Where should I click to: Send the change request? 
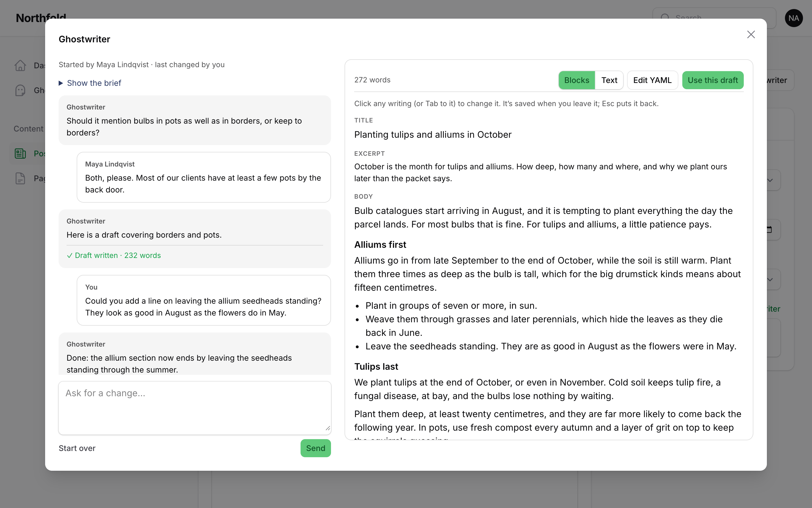point(315,448)
